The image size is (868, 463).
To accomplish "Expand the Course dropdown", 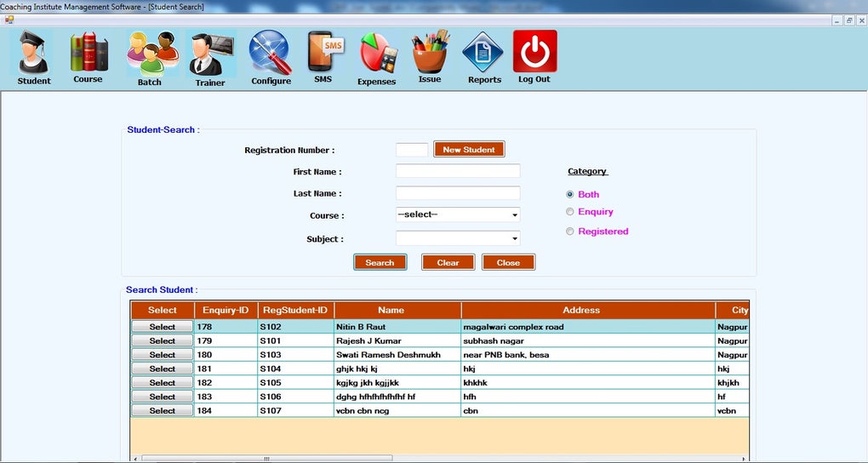I will tap(515, 214).
